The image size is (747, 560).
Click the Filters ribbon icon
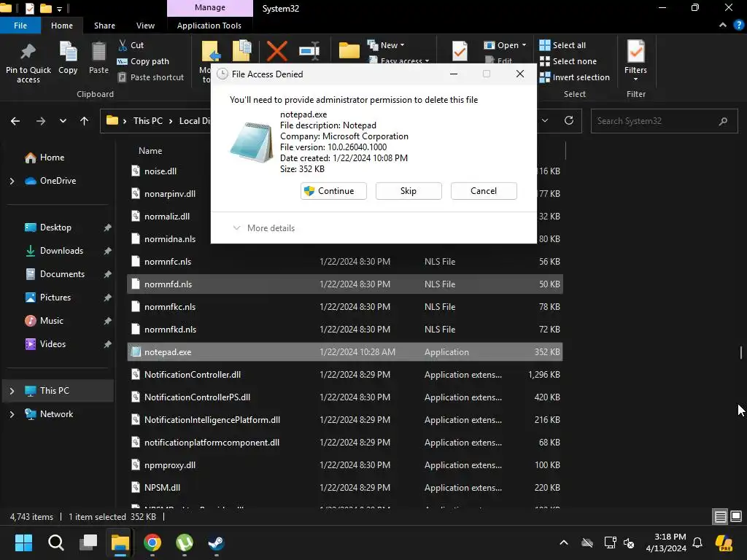point(636,52)
